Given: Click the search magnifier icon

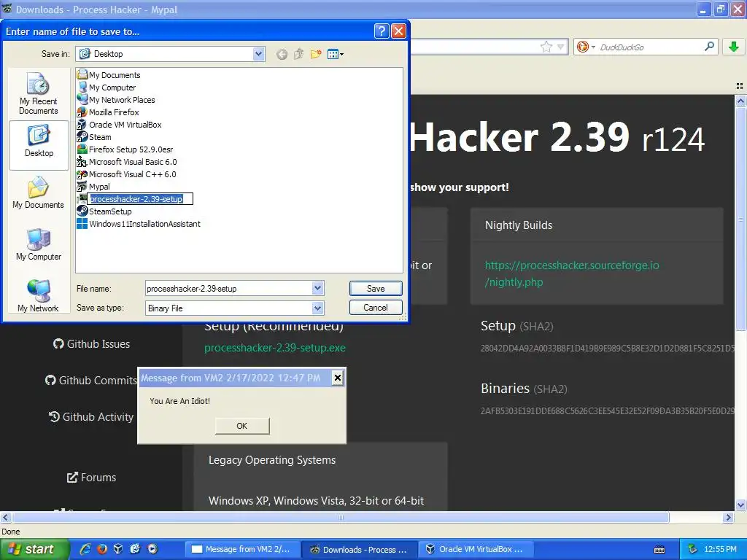Looking at the screenshot, I should pos(709,46).
